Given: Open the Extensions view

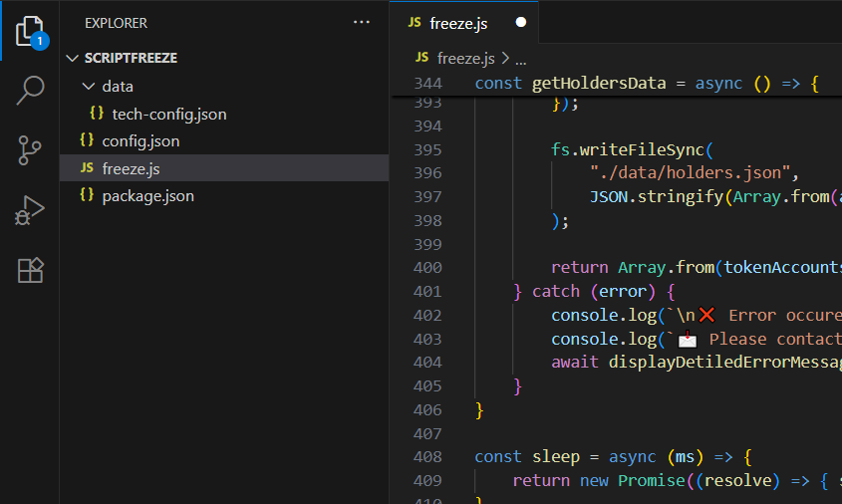Looking at the screenshot, I should coord(30,270).
